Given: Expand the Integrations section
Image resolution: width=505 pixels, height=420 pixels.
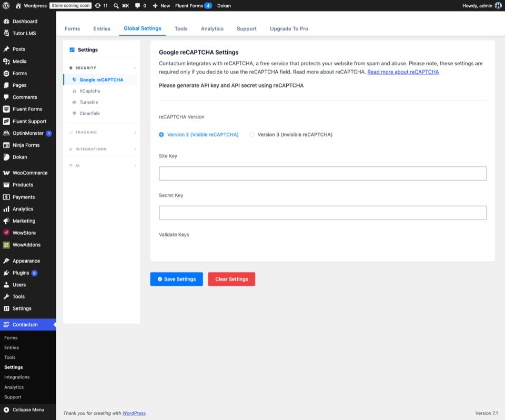Looking at the screenshot, I should (102, 149).
